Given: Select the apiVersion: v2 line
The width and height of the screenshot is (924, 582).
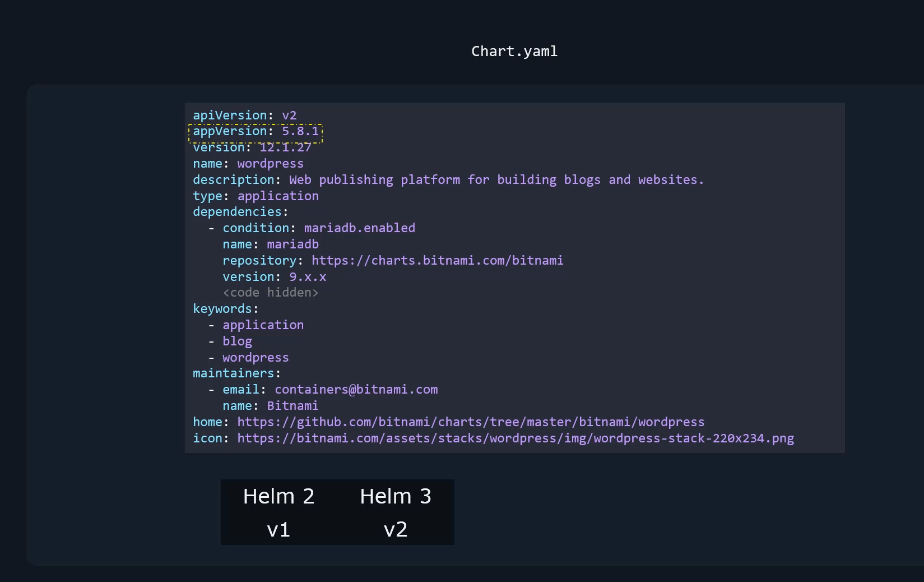Looking at the screenshot, I should click(245, 116).
